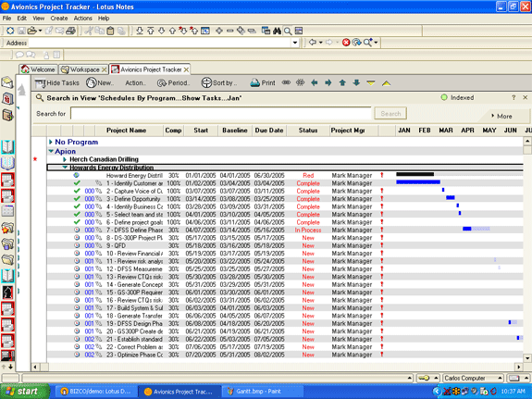Click the open folder toolbar icon

click(x=31, y=31)
